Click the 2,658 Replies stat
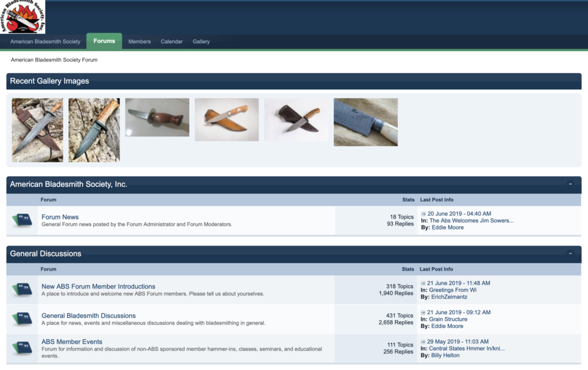 tap(396, 322)
